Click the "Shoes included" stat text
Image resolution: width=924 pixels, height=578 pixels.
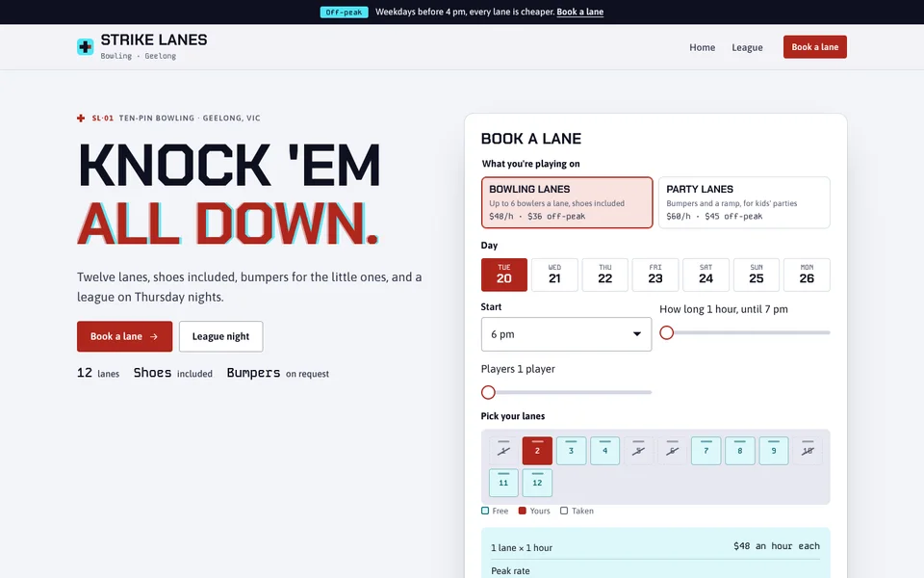click(x=172, y=373)
